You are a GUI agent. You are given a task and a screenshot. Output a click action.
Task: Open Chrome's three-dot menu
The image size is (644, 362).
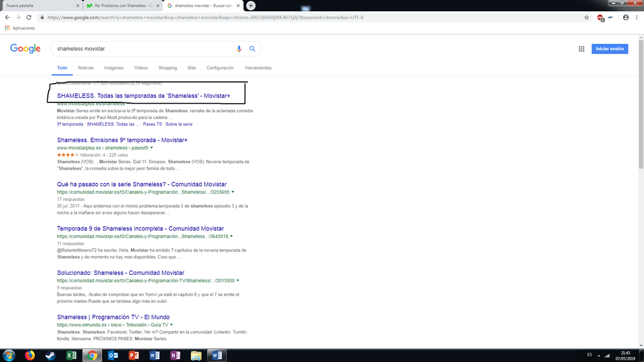637,18
